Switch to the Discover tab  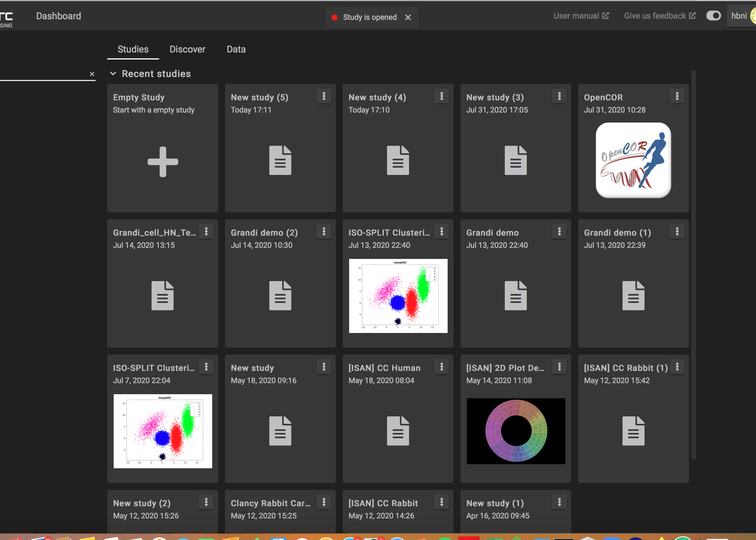[187, 49]
